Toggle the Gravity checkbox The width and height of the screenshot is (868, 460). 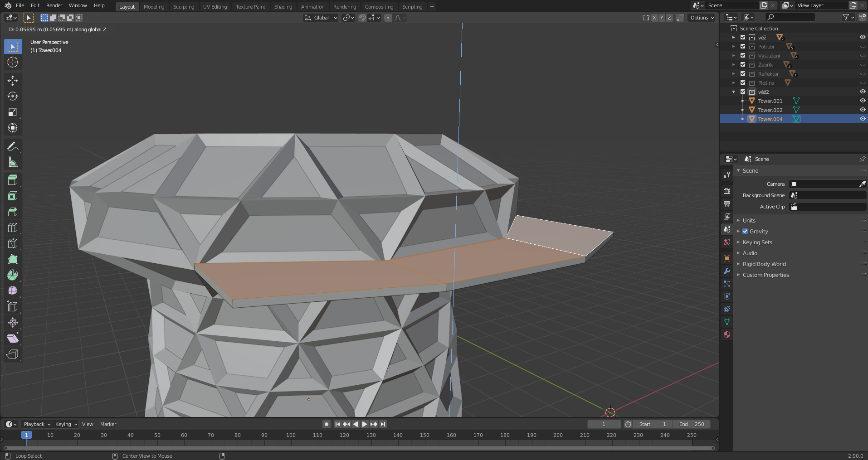coord(745,231)
